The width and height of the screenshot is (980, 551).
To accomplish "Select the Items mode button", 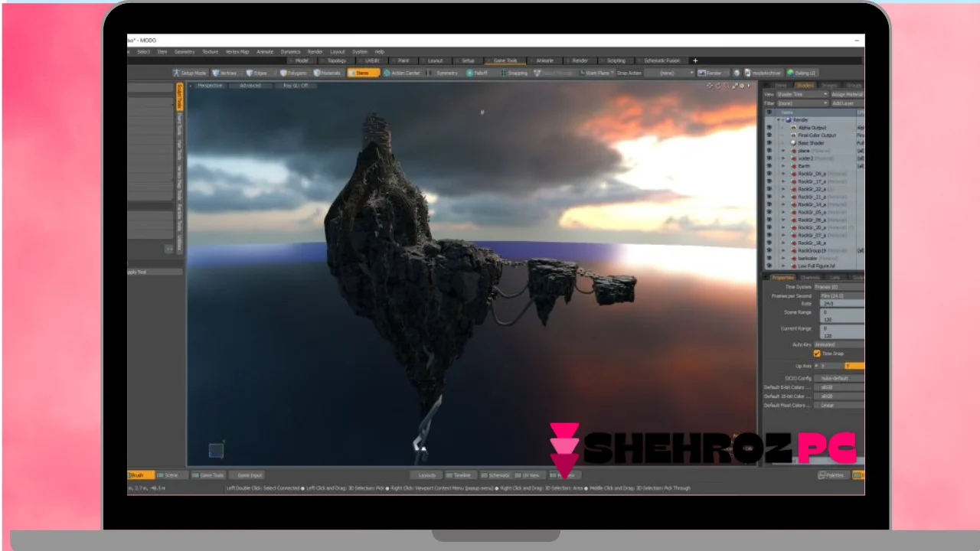I will 363,73.
